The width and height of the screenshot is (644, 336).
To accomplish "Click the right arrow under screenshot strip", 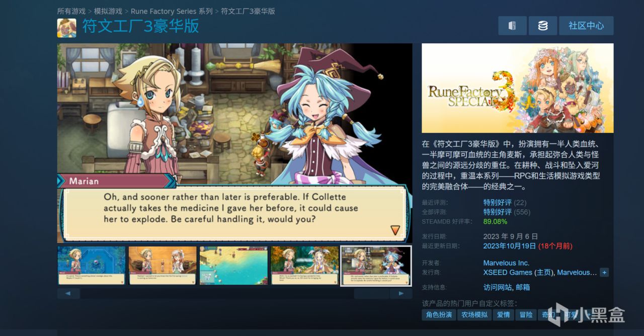I will 401,293.
